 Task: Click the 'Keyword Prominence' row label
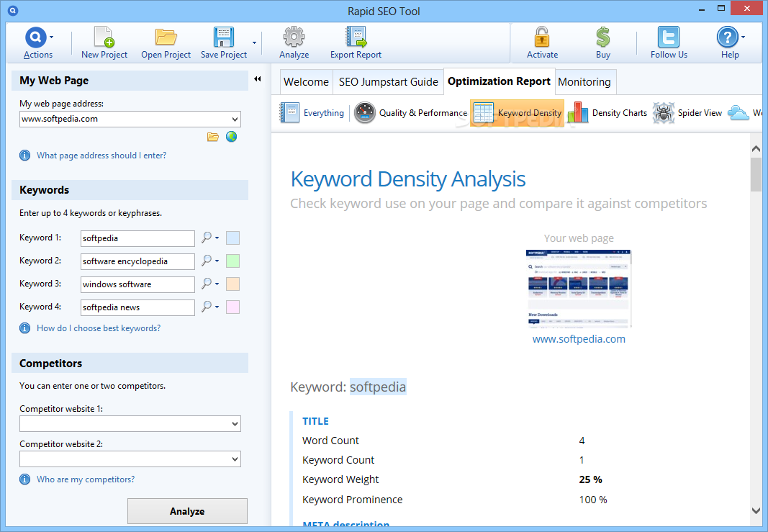[x=352, y=500]
